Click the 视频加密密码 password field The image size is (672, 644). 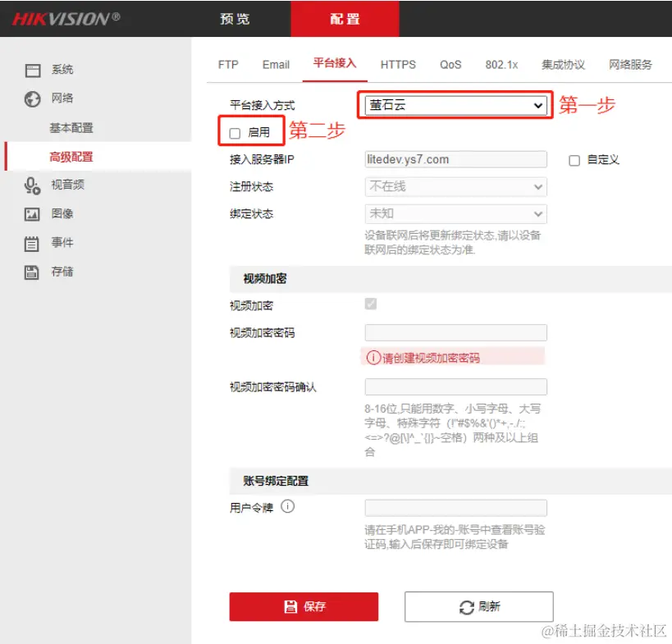(455, 333)
